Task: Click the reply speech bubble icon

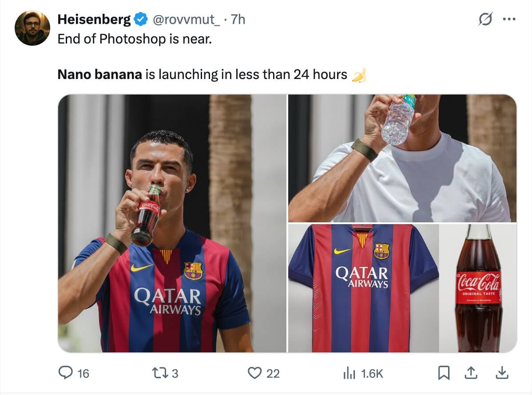Action: pyautogui.click(x=66, y=373)
